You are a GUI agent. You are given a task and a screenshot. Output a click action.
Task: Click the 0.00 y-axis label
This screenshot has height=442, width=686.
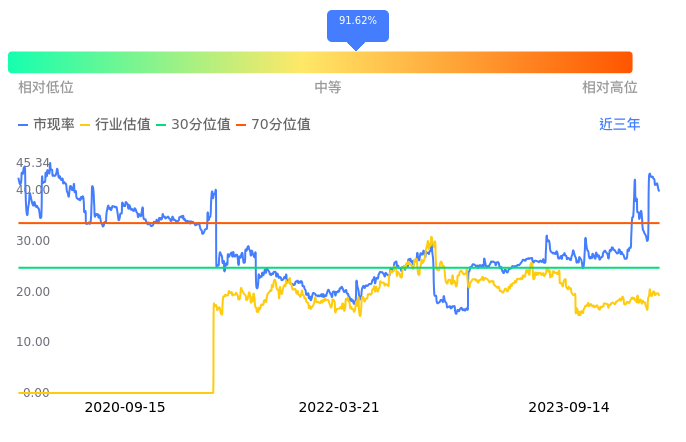click(x=36, y=393)
